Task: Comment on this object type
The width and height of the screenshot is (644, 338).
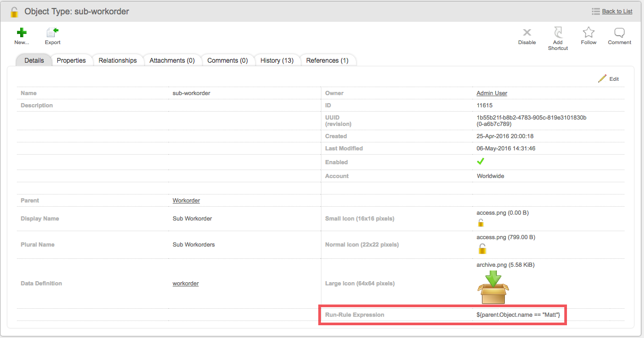Action: (619, 36)
